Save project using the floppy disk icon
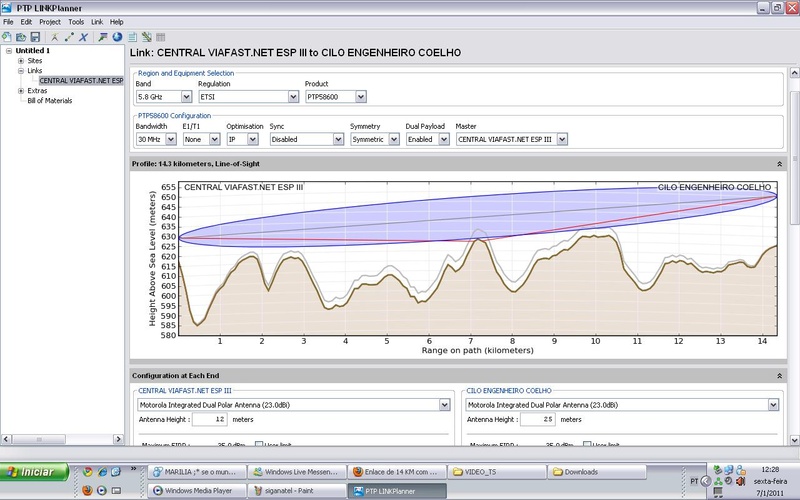The width and height of the screenshot is (800, 500). [x=35, y=37]
